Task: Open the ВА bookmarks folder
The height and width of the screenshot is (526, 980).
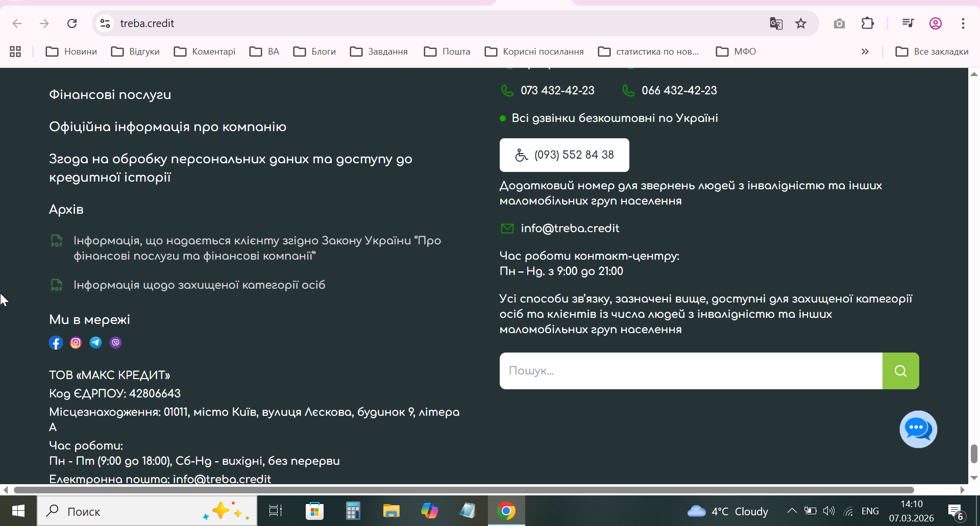Action: coord(264,52)
